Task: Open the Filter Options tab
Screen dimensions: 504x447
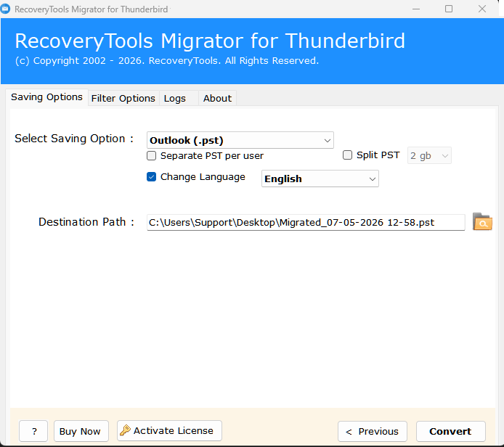Action: pos(123,98)
